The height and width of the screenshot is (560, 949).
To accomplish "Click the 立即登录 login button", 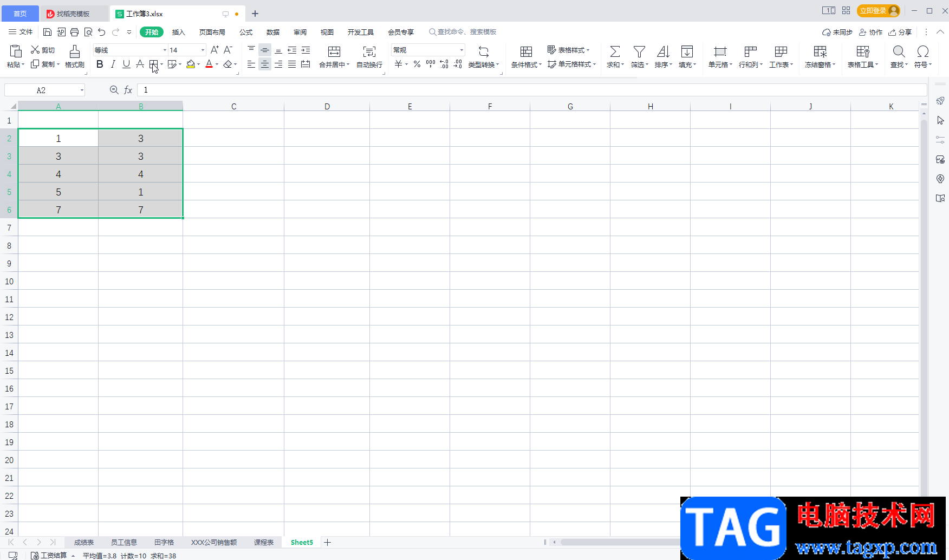I will (x=878, y=11).
